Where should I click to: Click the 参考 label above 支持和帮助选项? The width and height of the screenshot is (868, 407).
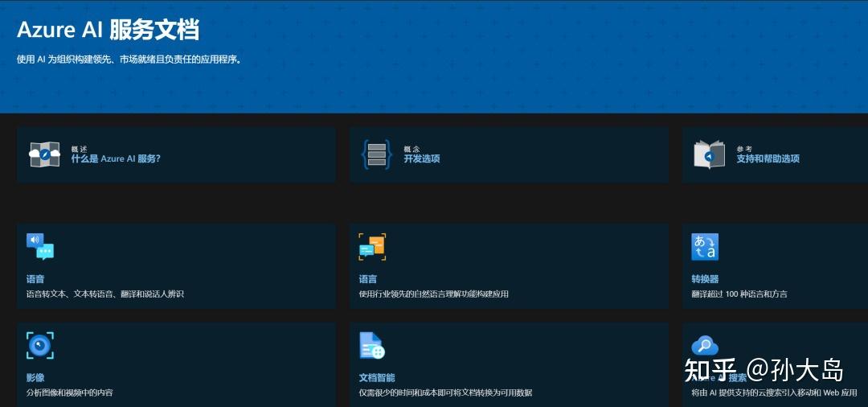pyautogui.click(x=744, y=149)
